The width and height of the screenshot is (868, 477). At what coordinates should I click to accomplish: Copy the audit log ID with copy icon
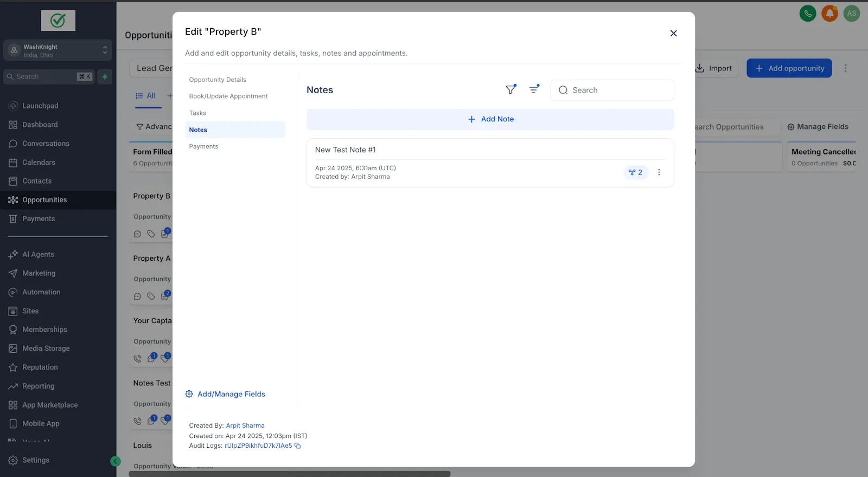(298, 446)
